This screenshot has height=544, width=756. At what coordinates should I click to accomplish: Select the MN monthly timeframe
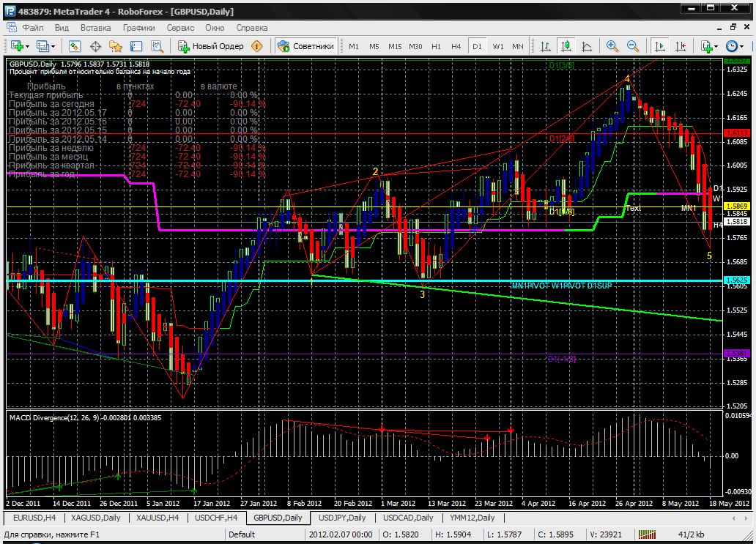[518, 46]
